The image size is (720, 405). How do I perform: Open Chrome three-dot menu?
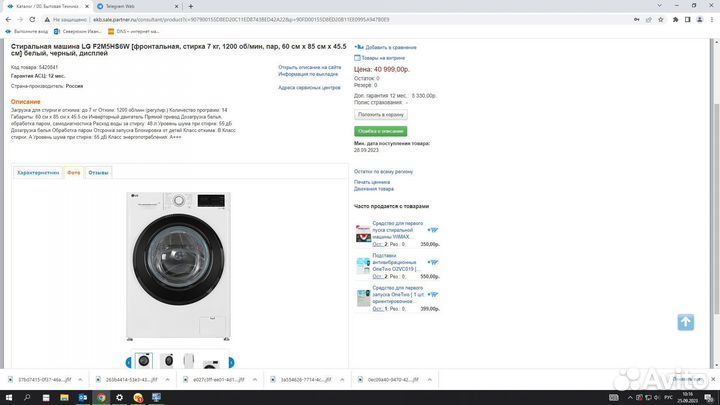pos(712,20)
